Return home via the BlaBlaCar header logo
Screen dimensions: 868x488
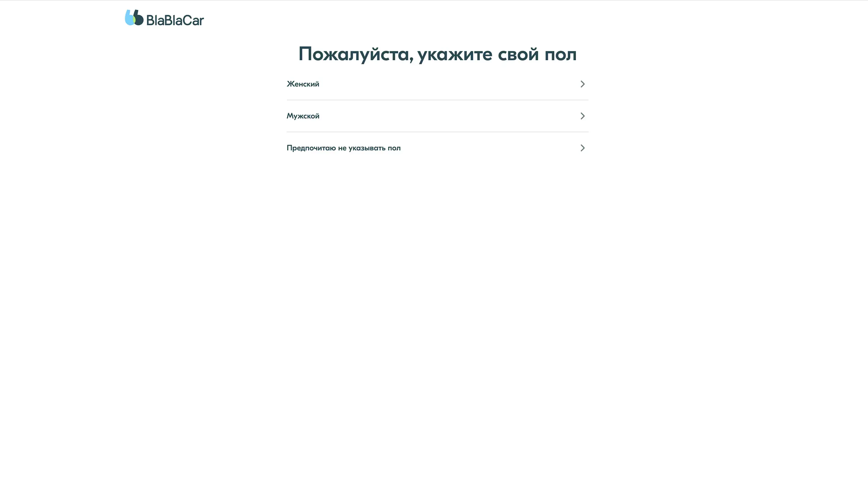click(x=164, y=18)
